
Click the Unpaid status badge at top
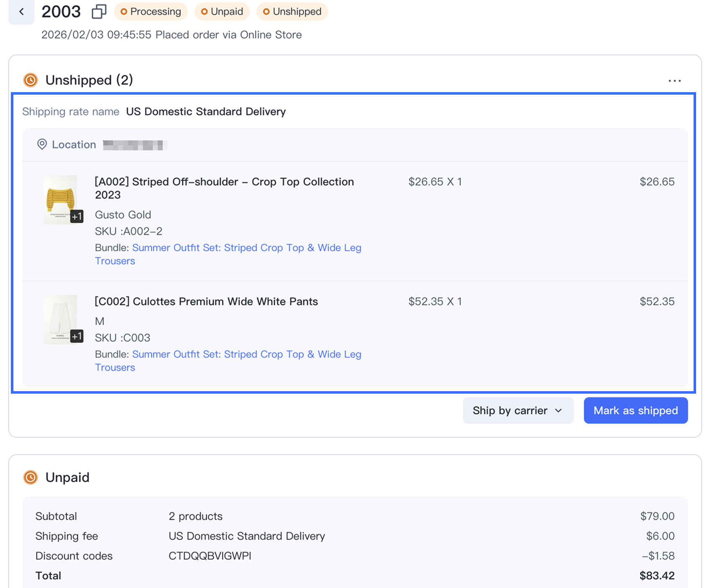(x=222, y=12)
